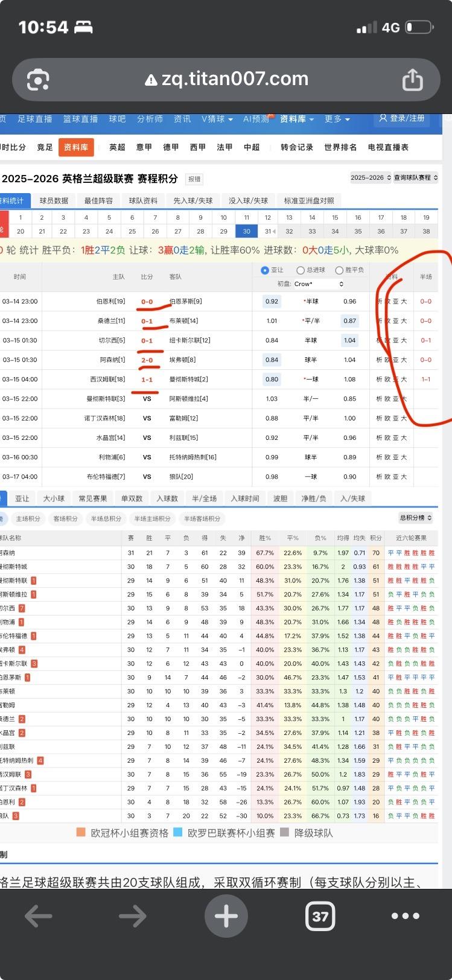Go to 篮球直播 in top navigation
Screen dimensions: 452x980
[80, 119]
